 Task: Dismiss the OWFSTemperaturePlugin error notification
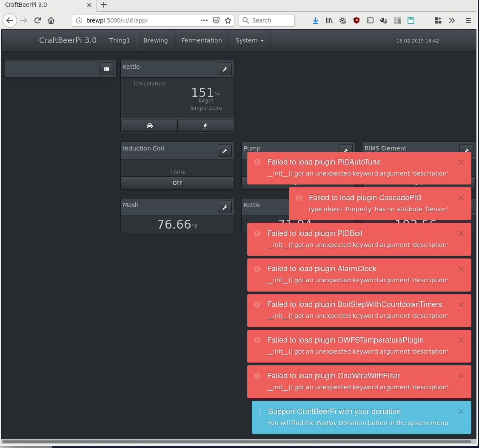coord(461,340)
